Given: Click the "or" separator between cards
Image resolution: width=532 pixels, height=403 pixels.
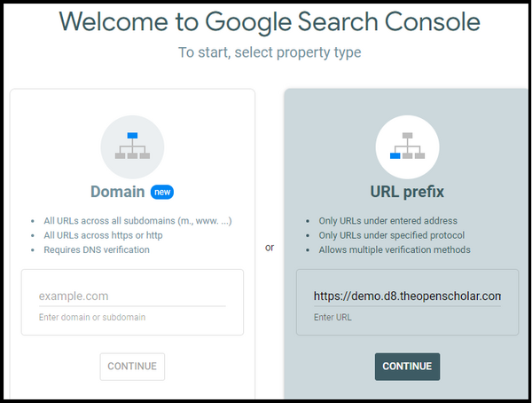Looking at the screenshot, I should click(270, 248).
